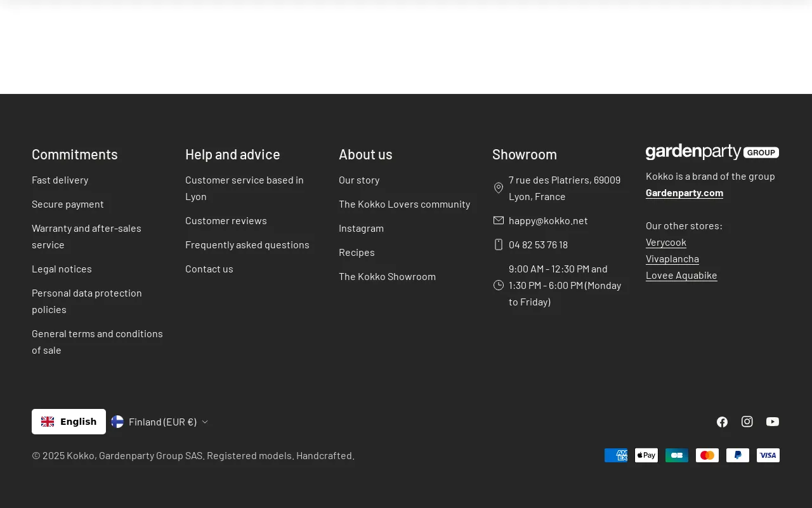Open the Legal notices page
The height and width of the screenshot is (508, 812).
62,269
